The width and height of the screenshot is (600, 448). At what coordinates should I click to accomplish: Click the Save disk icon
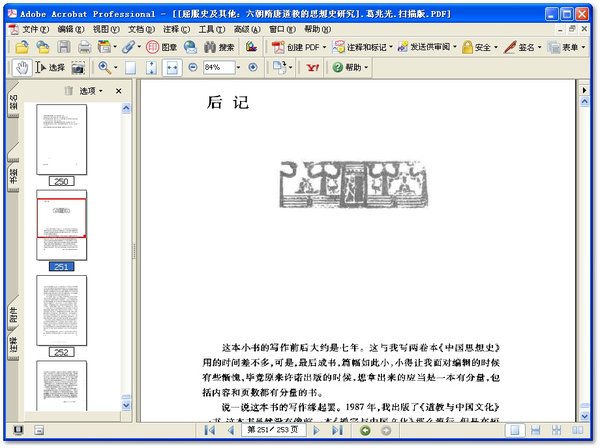click(x=64, y=47)
